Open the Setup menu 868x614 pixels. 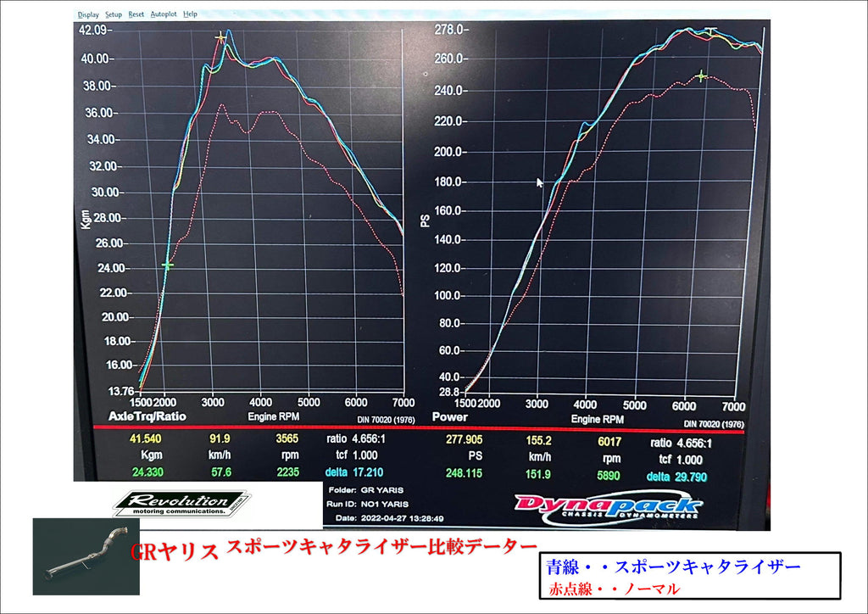point(114,14)
